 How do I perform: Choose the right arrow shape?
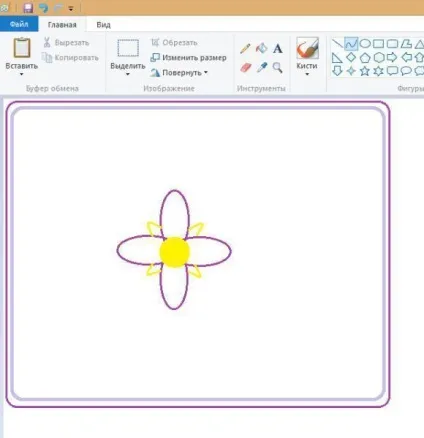pos(392,57)
